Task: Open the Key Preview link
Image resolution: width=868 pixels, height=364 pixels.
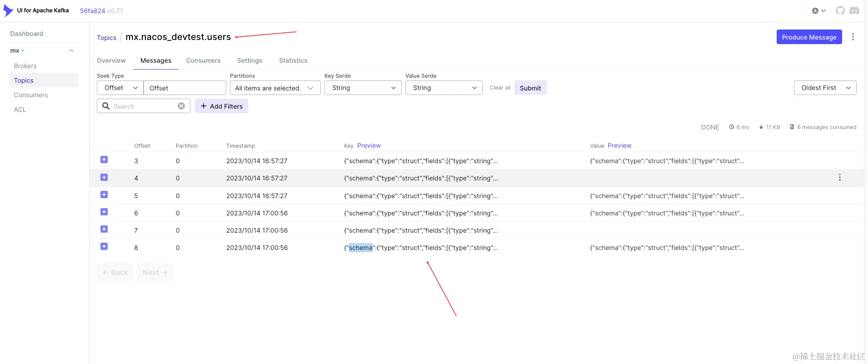Action: point(369,145)
